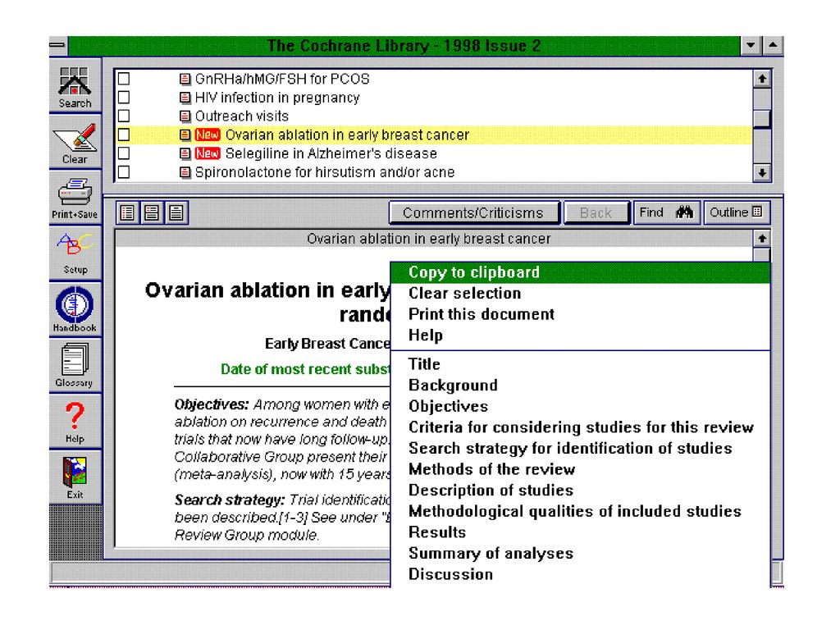Jump to Background section
Image resolution: width=840 pixels, height=630 pixels.
[580, 386]
